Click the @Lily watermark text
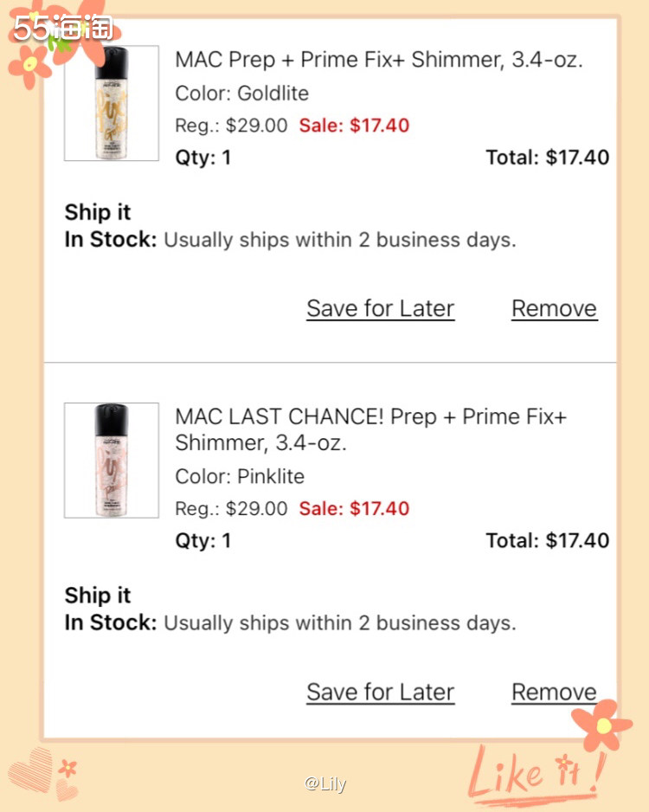649x812 pixels. coord(325,783)
